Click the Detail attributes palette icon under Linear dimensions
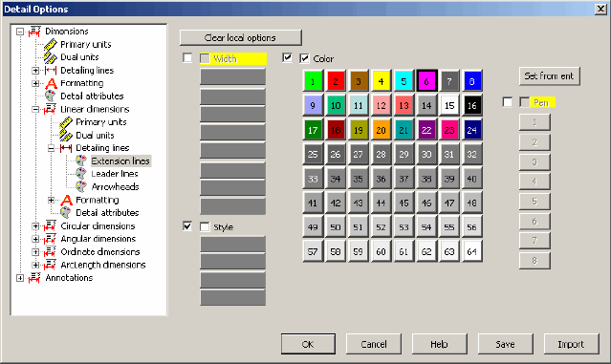This screenshot has width=611, height=364. click(65, 212)
